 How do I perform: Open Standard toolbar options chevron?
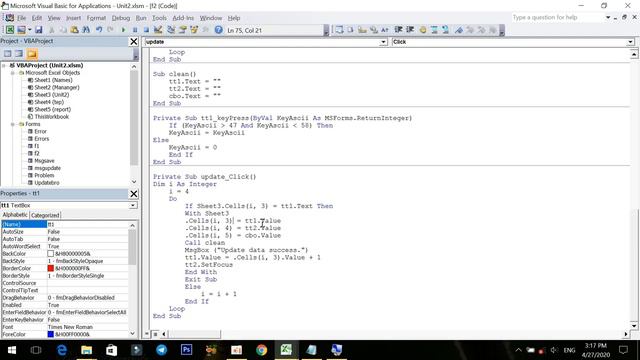(326, 31)
